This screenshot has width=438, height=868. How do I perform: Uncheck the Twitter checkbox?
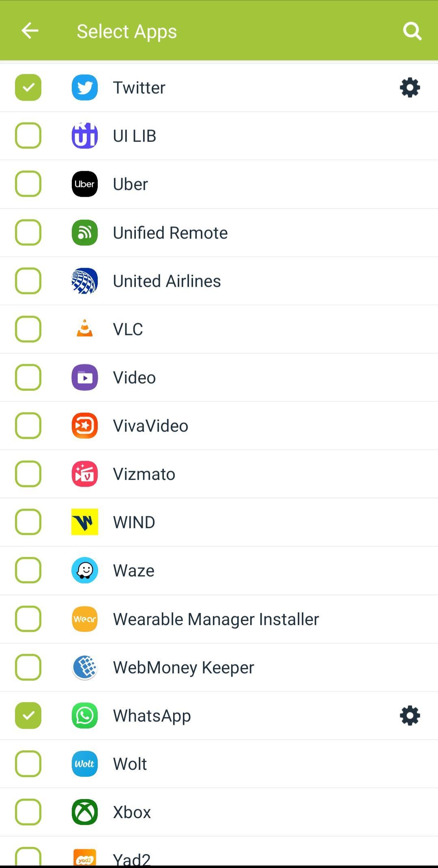(28, 88)
